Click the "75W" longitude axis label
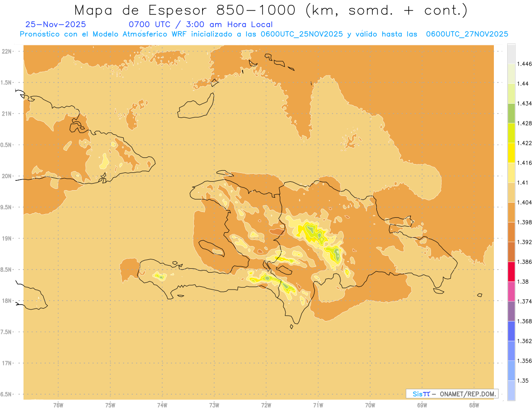The width and height of the screenshot is (532, 411). pyautogui.click(x=110, y=405)
